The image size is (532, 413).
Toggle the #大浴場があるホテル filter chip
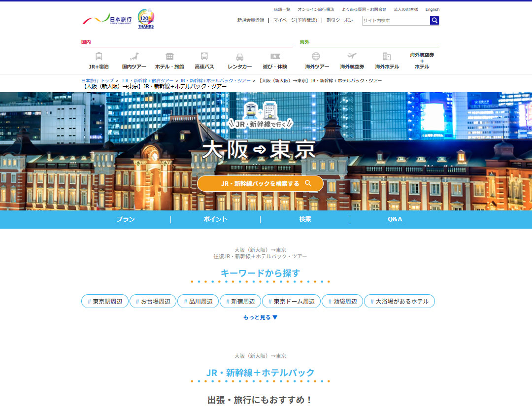[x=399, y=301]
